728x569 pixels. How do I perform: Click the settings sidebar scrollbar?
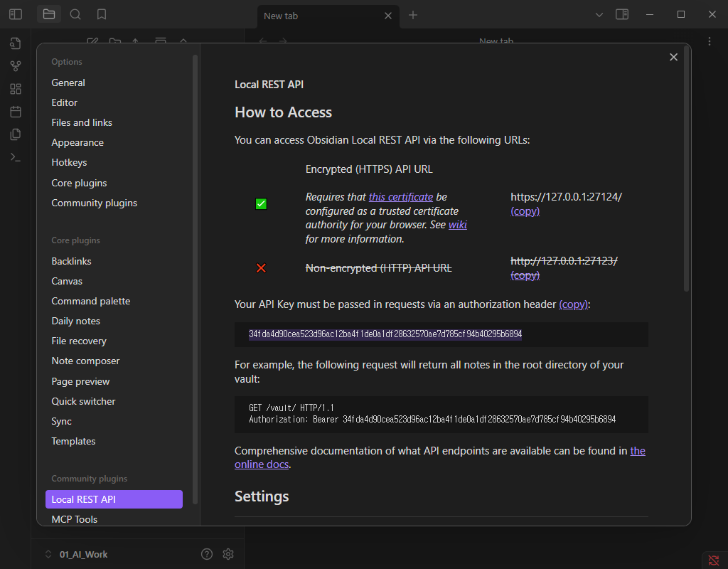tap(195, 280)
